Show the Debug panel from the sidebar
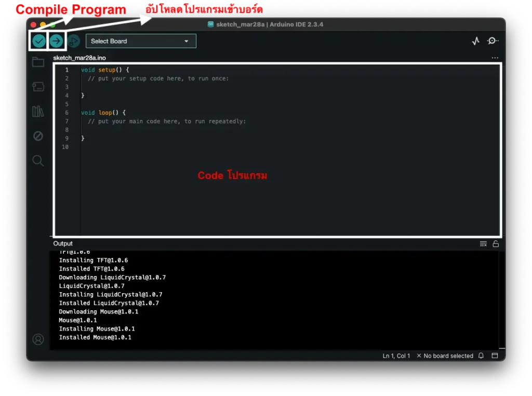Screen dimensions: 532x396 pyautogui.click(x=38, y=136)
